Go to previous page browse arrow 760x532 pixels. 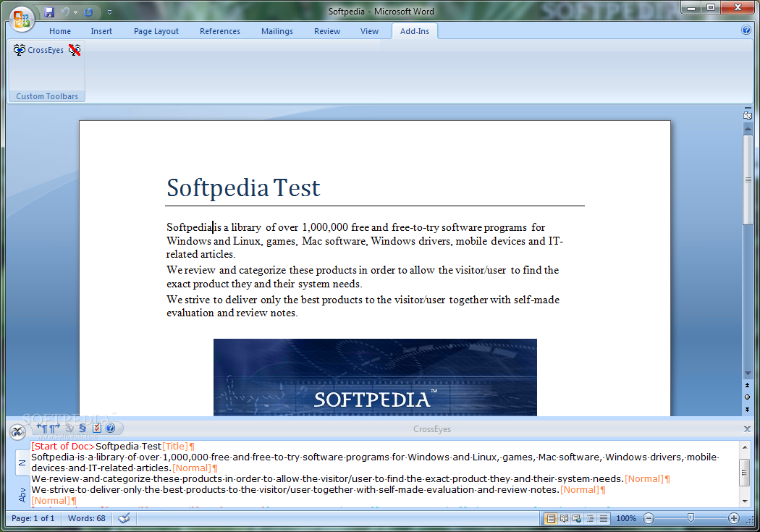tap(748, 385)
